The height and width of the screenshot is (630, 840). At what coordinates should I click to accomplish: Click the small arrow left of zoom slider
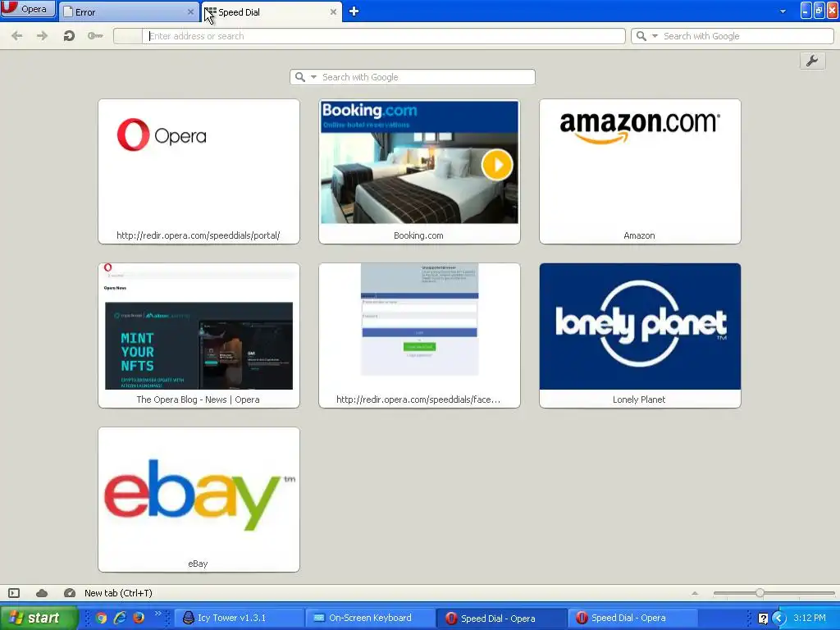[x=695, y=593]
